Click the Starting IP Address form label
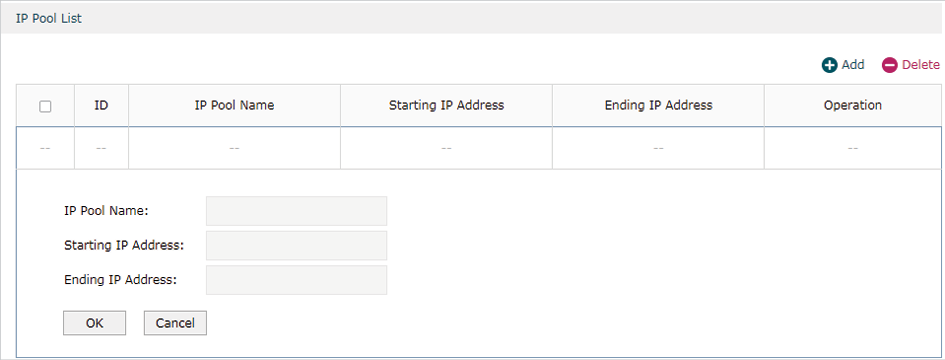Screen dimensions: 945x360 pyautogui.click(x=124, y=245)
